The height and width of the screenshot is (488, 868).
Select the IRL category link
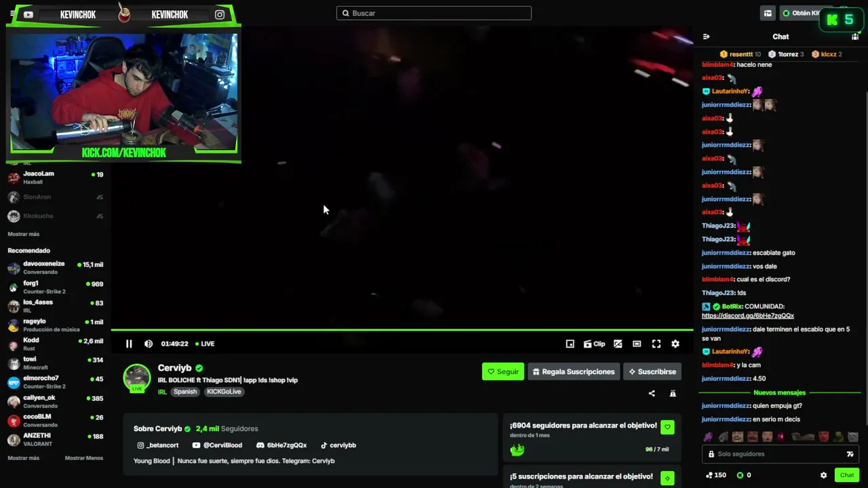[x=162, y=392]
